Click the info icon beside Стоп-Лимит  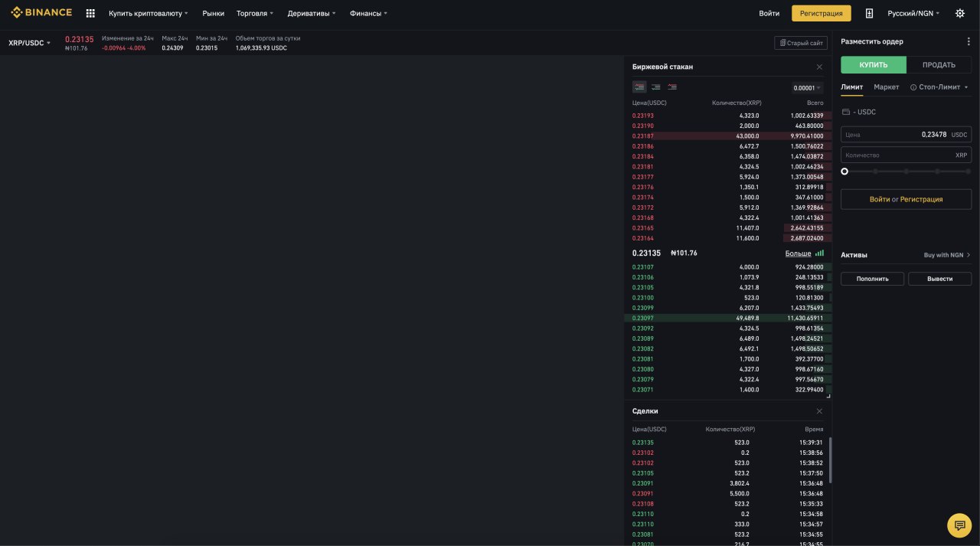(x=913, y=87)
